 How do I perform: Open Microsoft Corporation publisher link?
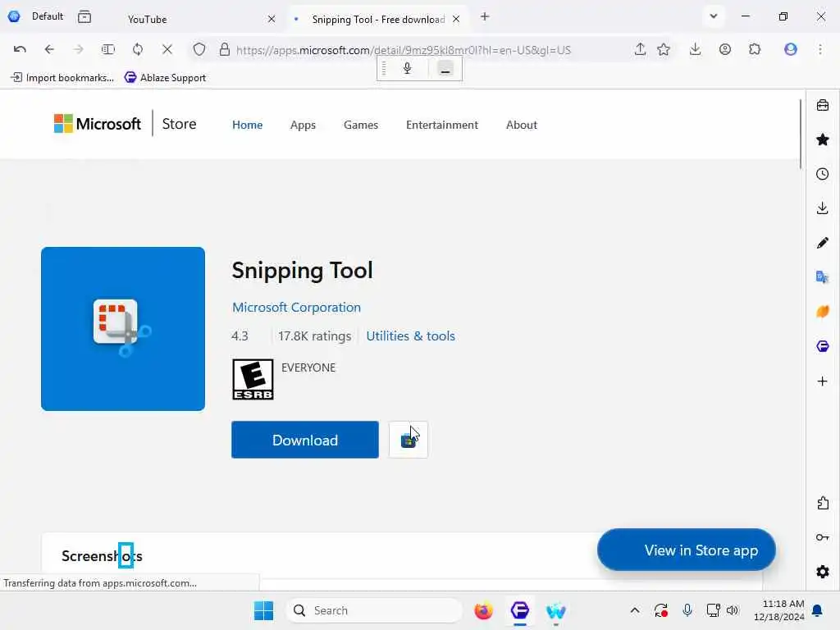tap(296, 308)
